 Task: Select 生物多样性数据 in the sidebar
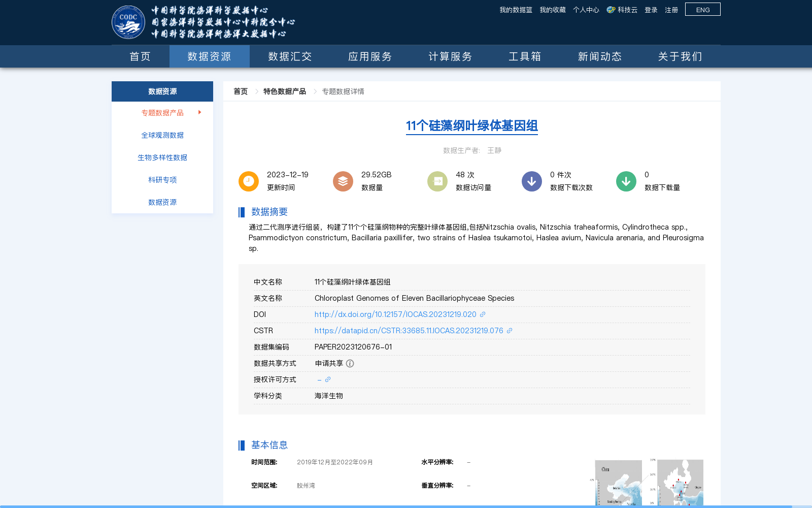162,157
